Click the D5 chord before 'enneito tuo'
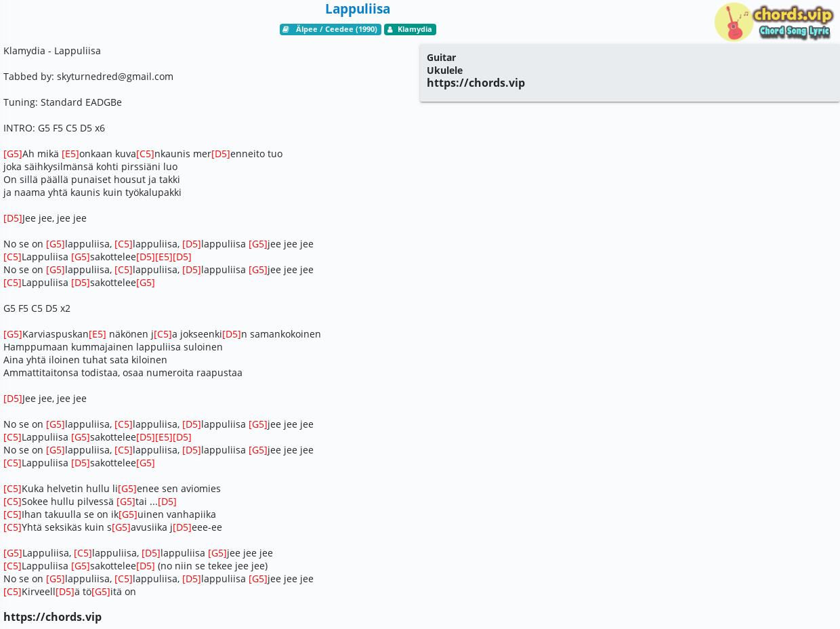Image resolution: width=840 pixels, height=629 pixels. (x=221, y=154)
